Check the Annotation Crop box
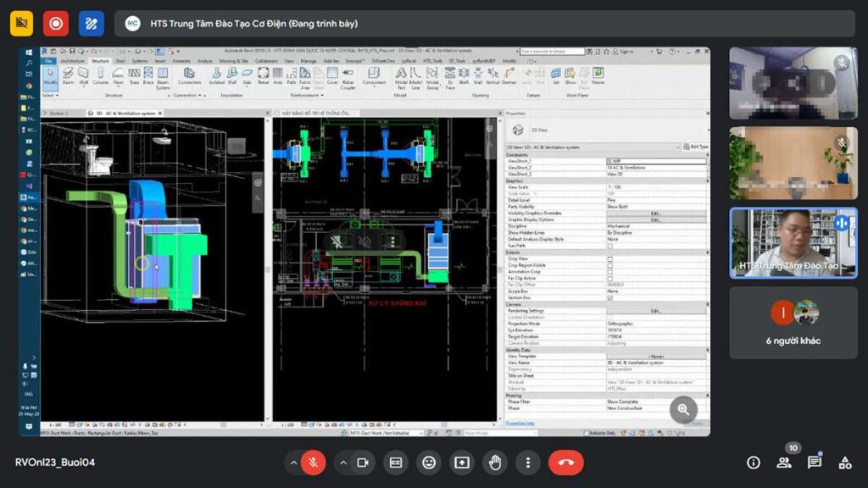 coord(610,270)
